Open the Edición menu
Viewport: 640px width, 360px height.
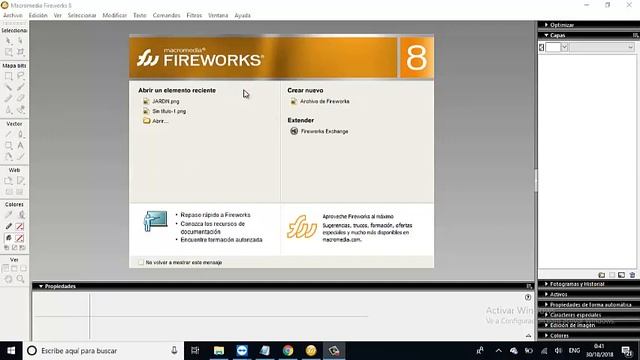point(38,15)
